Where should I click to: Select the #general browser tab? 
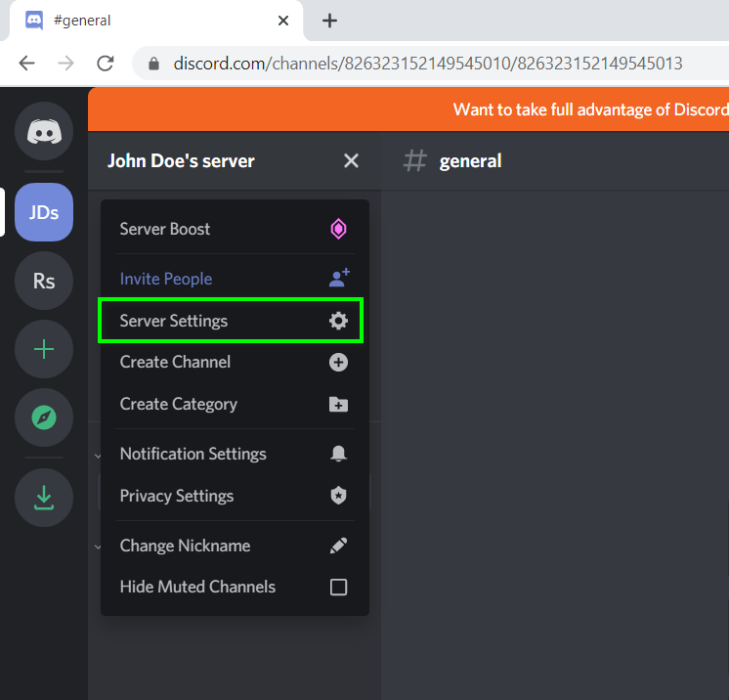point(155,21)
